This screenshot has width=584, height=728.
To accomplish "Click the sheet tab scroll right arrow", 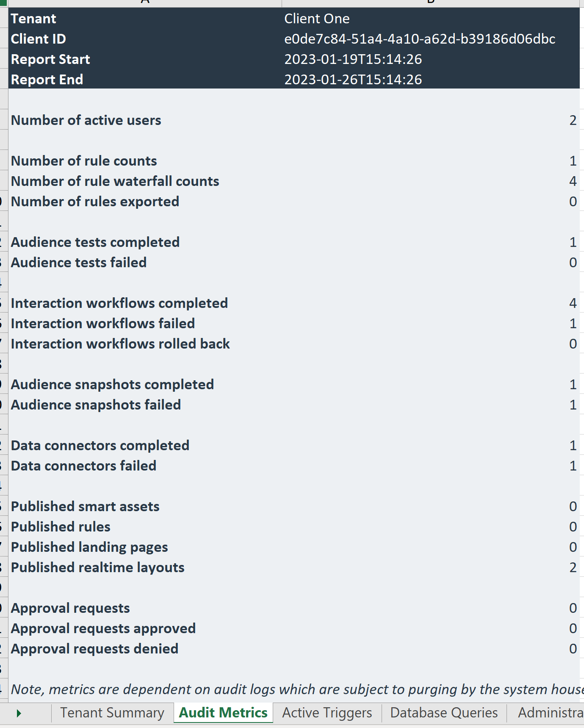I will [19, 714].
